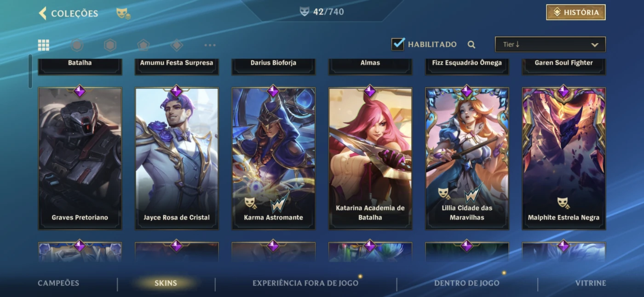Viewport: 644px width, 297px height.
Task: Switch to the Campeões tab
Action: (x=58, y=283)
